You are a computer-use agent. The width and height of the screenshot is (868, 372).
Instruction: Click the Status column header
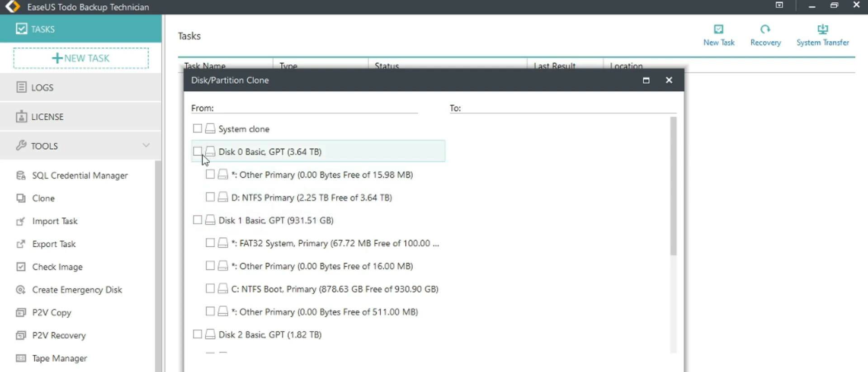(448, 65)
